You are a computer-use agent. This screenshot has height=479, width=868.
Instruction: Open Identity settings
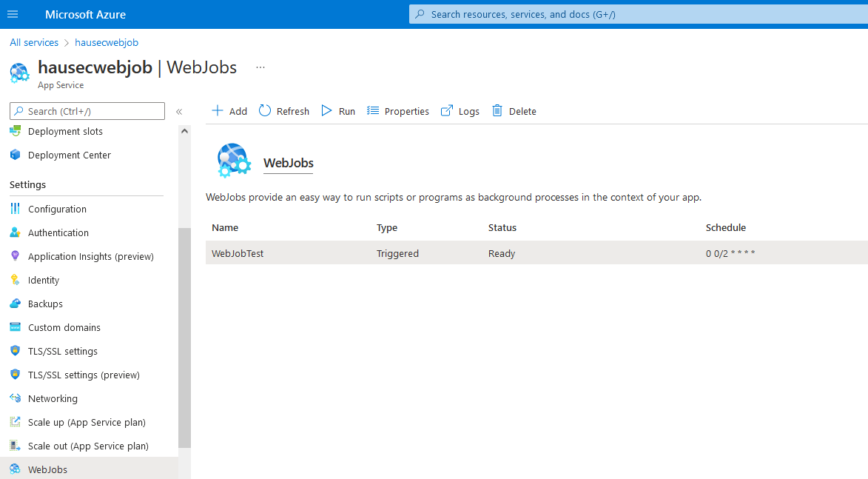coord(44,280)
